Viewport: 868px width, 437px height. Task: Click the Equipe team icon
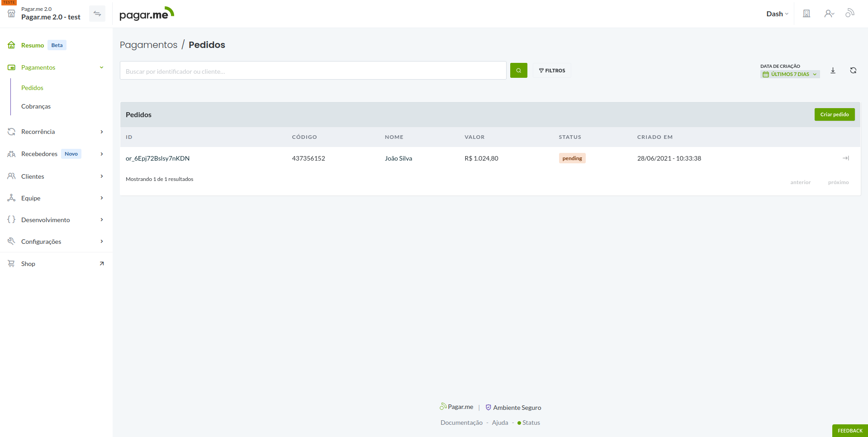click(x=11, y=198)
